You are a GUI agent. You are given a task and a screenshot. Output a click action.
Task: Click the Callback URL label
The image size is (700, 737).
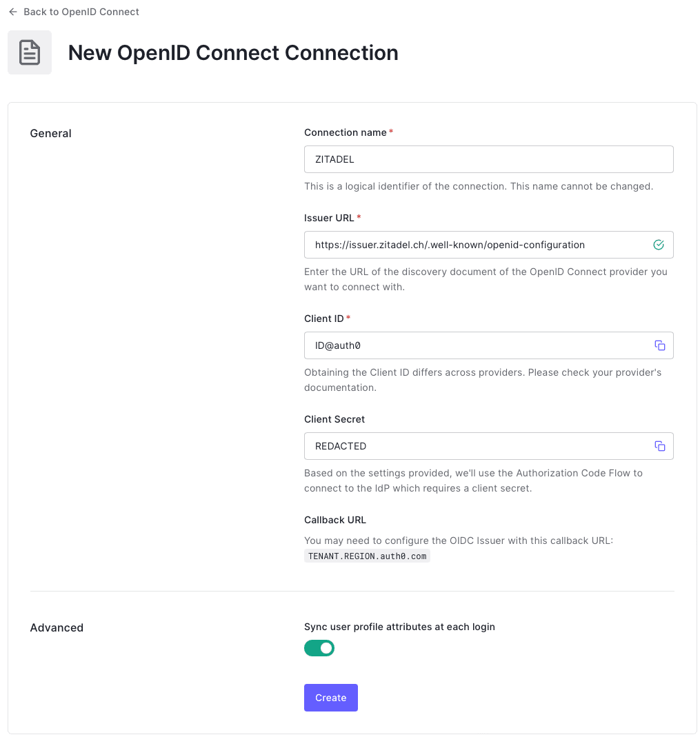pos(335,520)
